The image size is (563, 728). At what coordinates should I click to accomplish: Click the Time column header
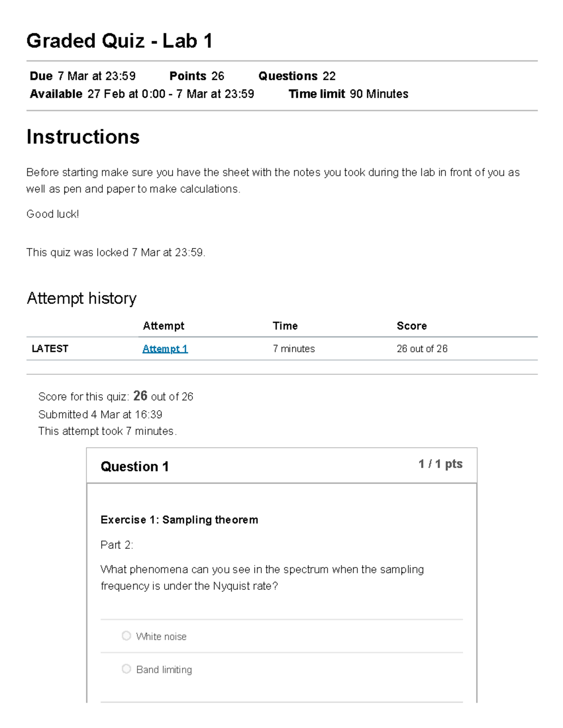(286, 326)
